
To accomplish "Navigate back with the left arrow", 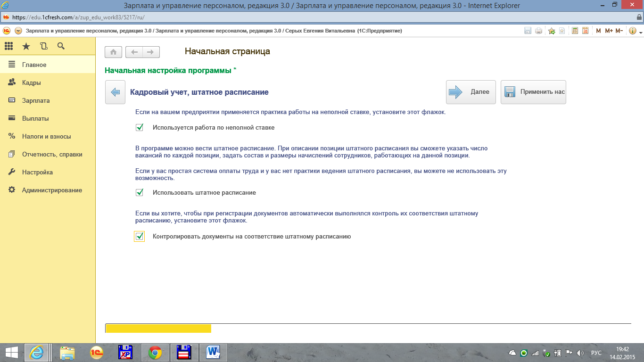I will coord(134,52).
